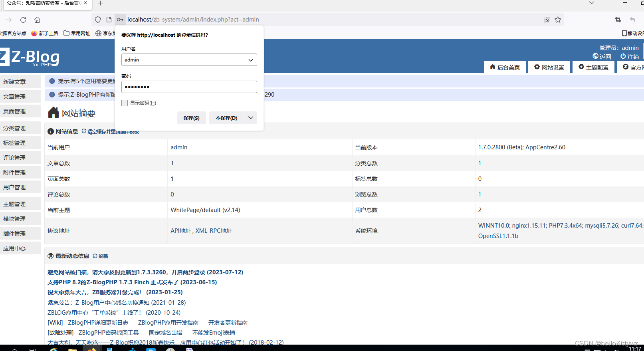Screen dimensions: 644x351
Task: Open 主题管理 in the sidebar
Action: [x=20, y=204]
